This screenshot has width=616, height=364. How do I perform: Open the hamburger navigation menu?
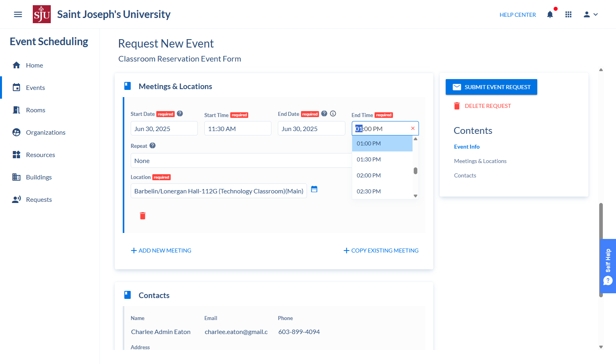point(18,14)
